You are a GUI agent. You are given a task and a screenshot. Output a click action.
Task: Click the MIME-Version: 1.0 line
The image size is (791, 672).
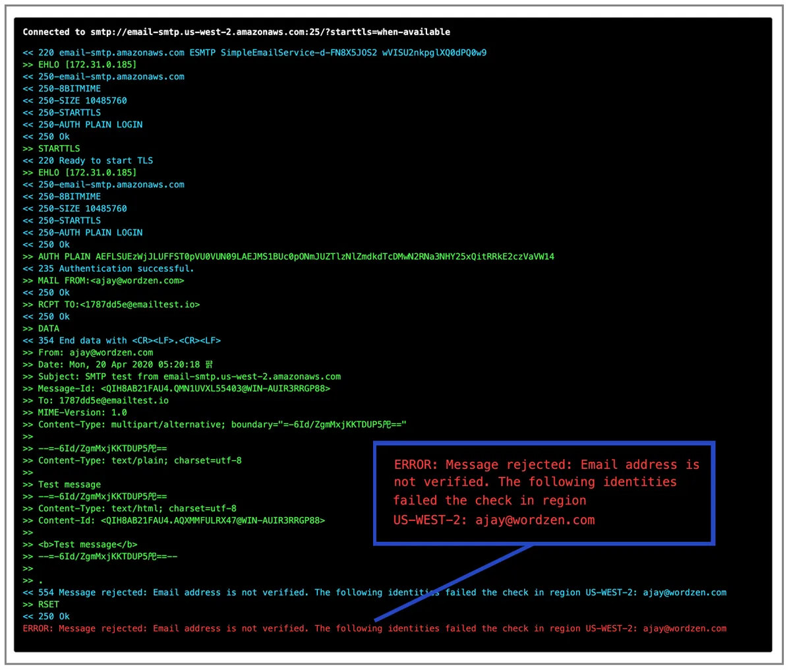75,412
